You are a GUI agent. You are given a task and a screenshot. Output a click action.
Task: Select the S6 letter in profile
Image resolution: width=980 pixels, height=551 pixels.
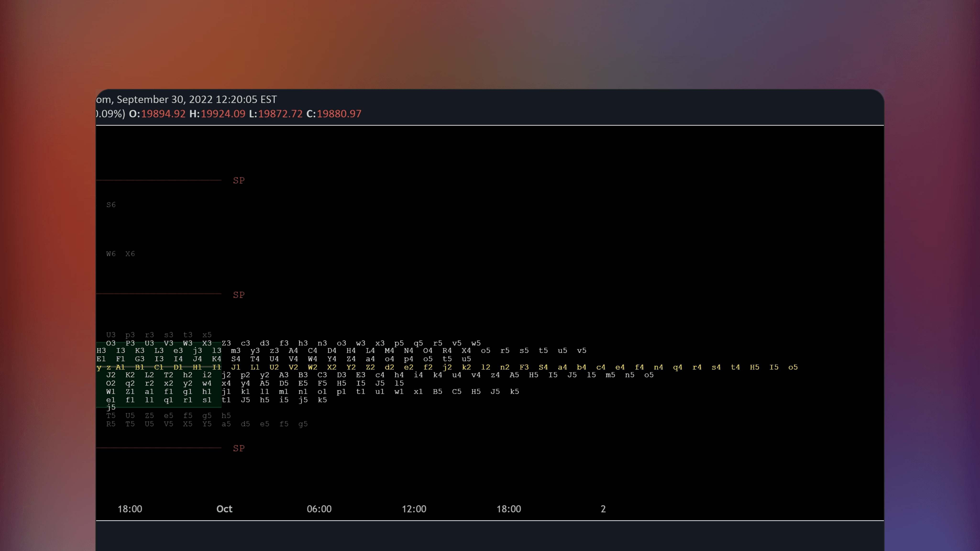tap(111, 205)
